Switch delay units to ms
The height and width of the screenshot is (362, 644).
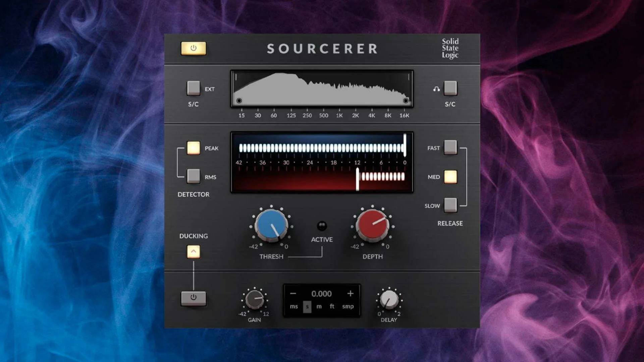point(294,306)
